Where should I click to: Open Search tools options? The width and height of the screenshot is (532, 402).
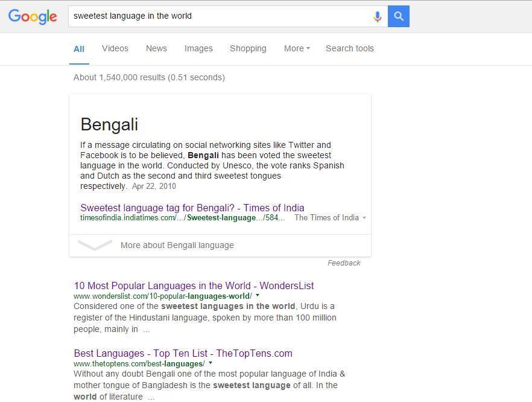pyautogui.click(x=349, y=48)
